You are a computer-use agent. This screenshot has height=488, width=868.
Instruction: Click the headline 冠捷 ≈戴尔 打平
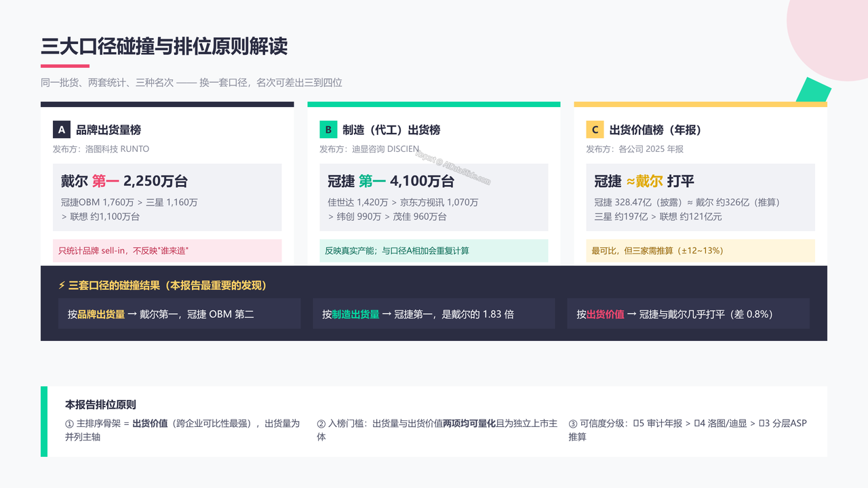tap(644, 181)
